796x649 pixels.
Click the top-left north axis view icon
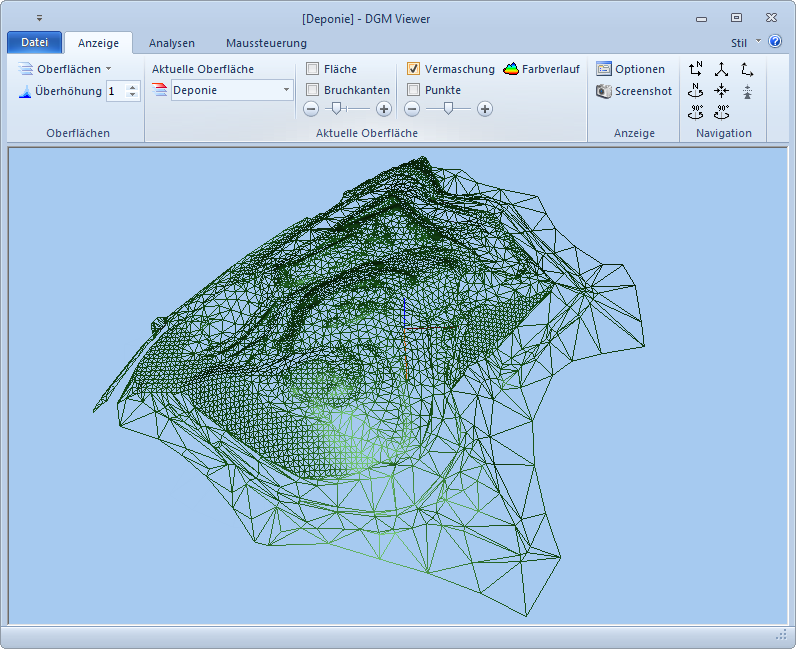[696, 69]
